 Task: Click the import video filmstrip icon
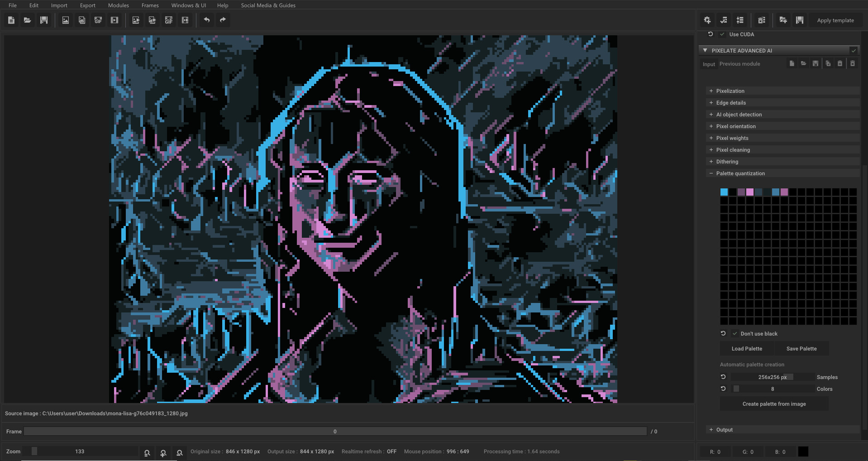coord(114,20)
